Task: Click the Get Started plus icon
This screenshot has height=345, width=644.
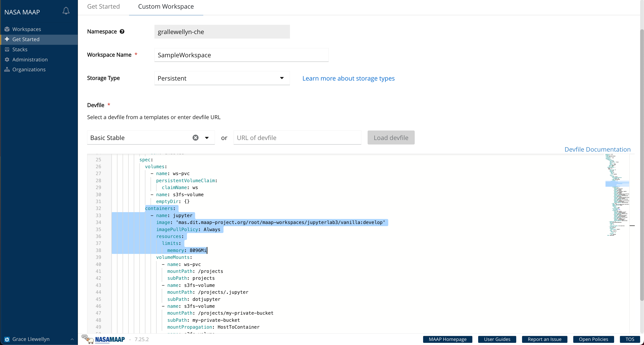Action: coord(7,39)
